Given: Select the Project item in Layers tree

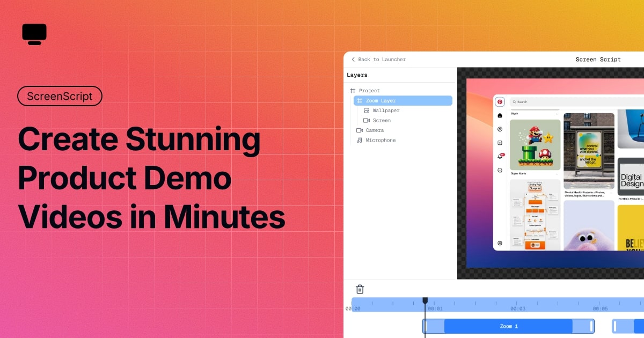Looking at the screenshot, I should (369, 91).
